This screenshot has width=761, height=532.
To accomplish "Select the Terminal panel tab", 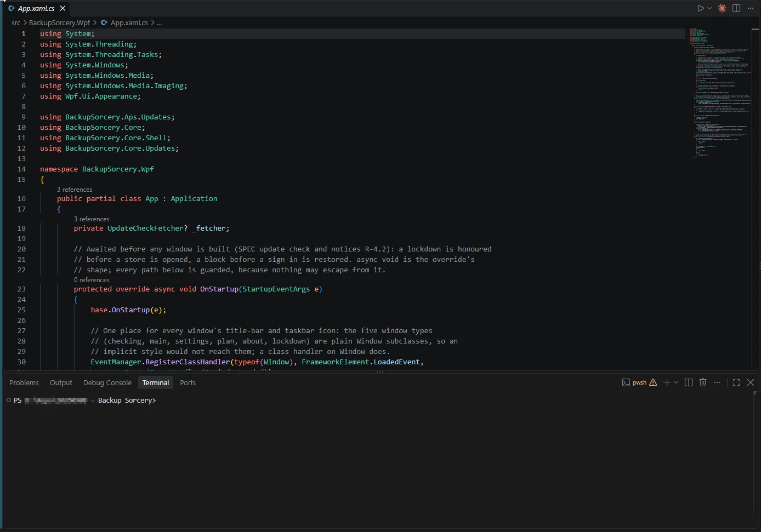I will click(156, 382).
